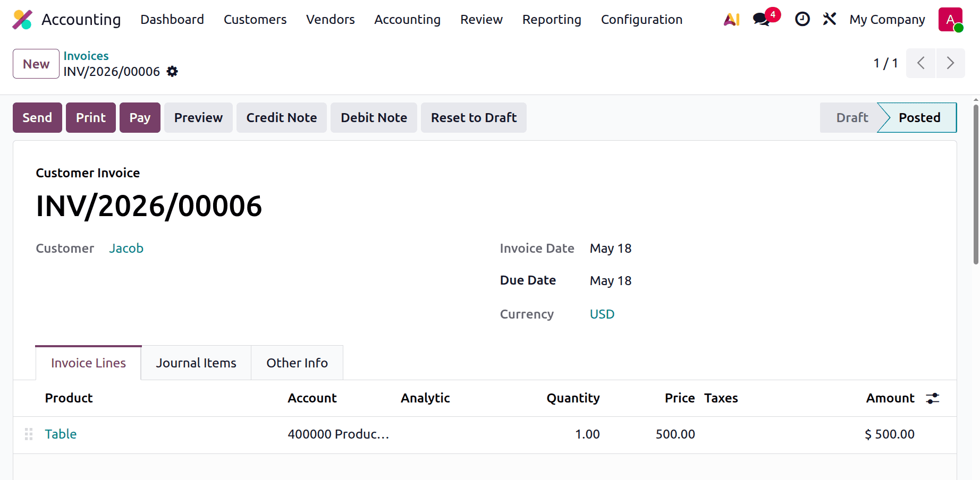The image size is (980, 480).
Task: Switch to Invoice Lines tab
Action: 88,363
